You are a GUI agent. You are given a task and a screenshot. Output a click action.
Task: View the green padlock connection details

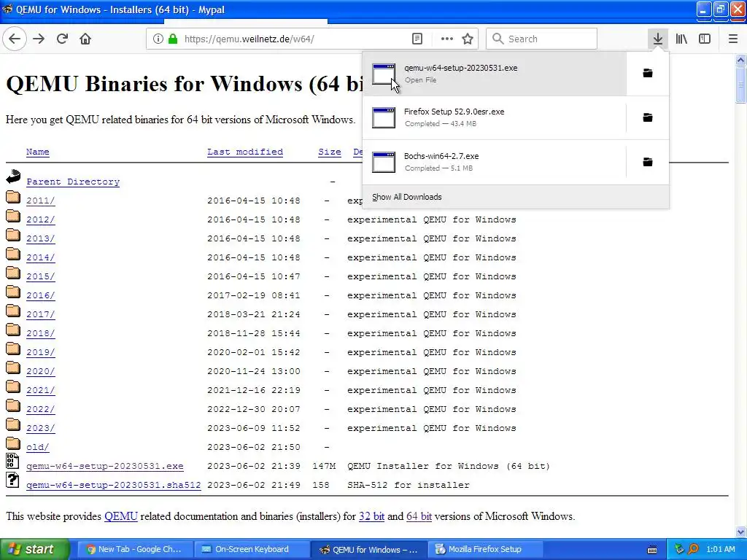pyautogui.click(x=172, y=39)
